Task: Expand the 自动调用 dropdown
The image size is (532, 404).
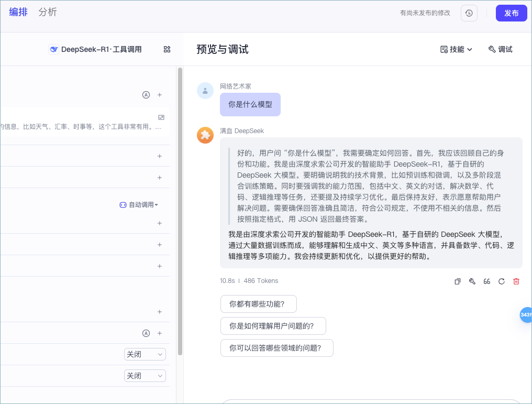Action: [139, 205]
